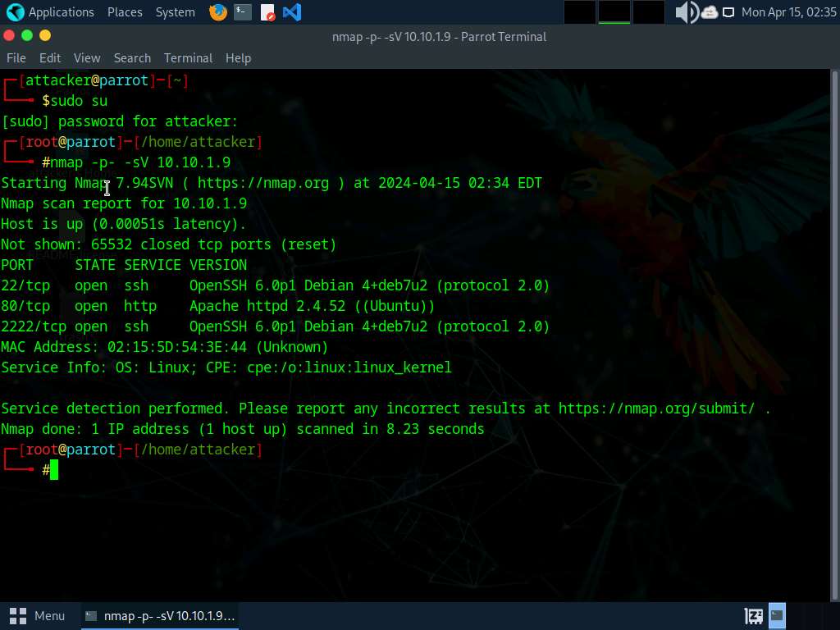Open the Search menu in the terminal

[132, 57]
